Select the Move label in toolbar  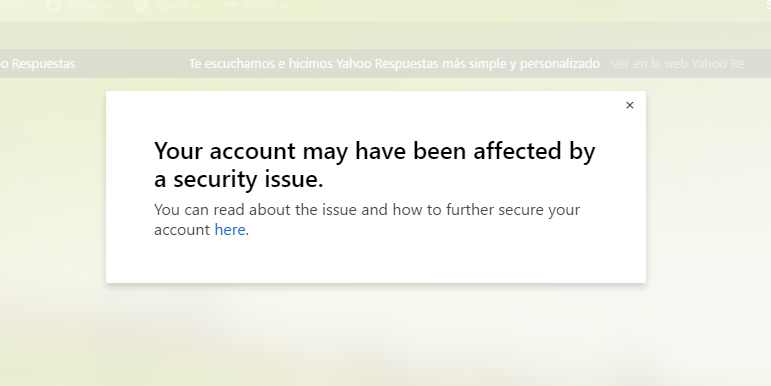pyautogui.click(x=83, y=5)
